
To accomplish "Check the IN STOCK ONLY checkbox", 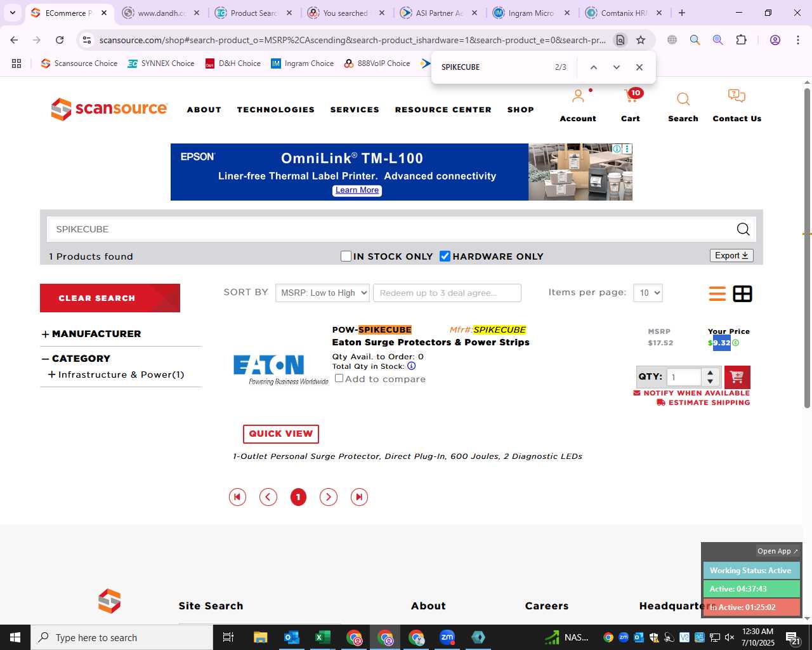I will tap(346, 256).
